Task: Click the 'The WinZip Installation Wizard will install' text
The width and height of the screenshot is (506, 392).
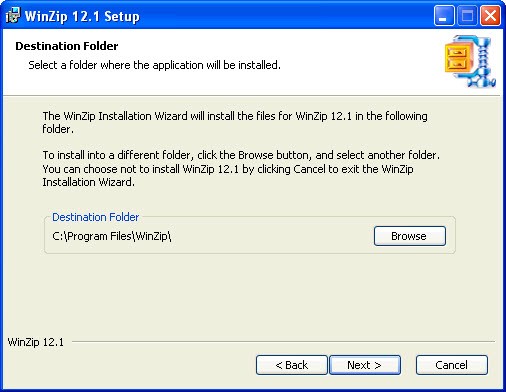Action: coord(235,122)
